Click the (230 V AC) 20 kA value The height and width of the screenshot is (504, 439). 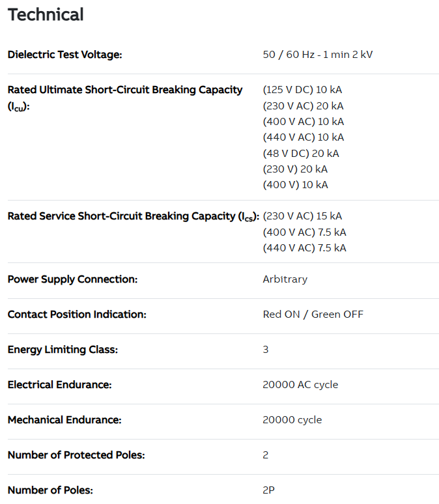click(303, 105)
